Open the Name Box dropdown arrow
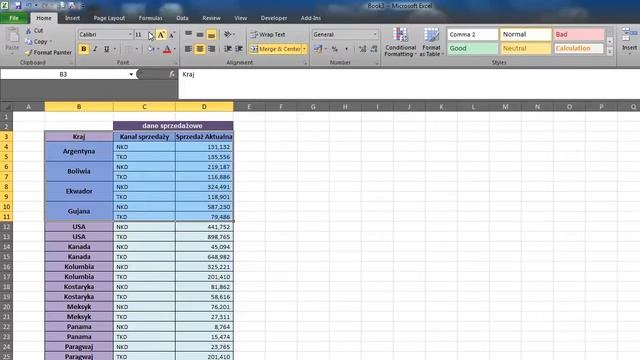Image resolution: width=640 pixels, height=360 pixels. tap(131, 74)
